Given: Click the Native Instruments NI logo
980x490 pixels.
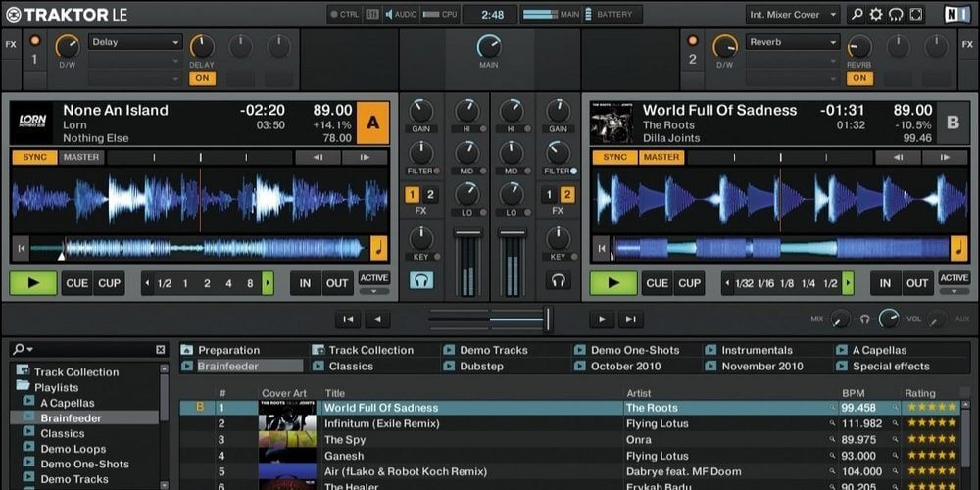Looking at the screenshot, I should point(956,14).
